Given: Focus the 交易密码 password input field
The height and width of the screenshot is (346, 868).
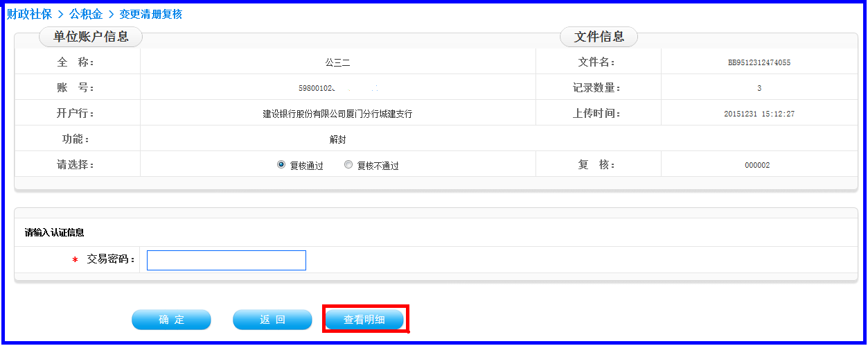Looking at the screenshot, I should pos(226,260).
